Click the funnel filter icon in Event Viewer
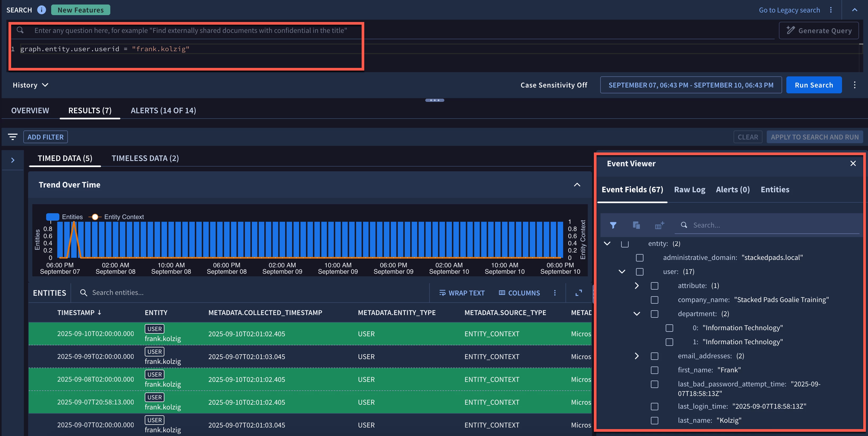Screen dimensions: 868x436 click(x=613, y=225)
